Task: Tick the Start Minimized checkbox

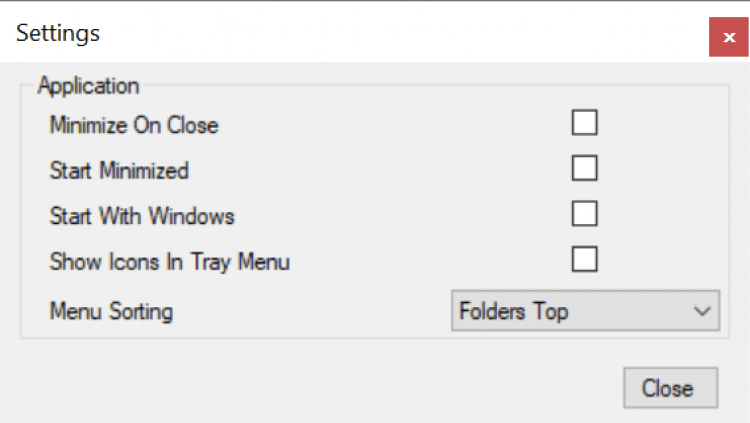Action: [x=584, y=169]
